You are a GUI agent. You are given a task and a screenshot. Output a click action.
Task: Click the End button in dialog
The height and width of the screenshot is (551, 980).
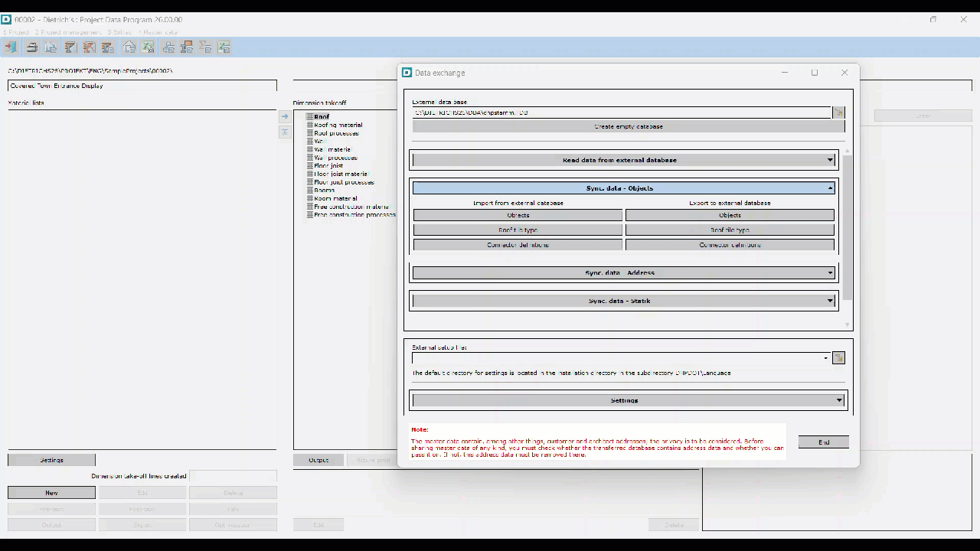point(823,442)
